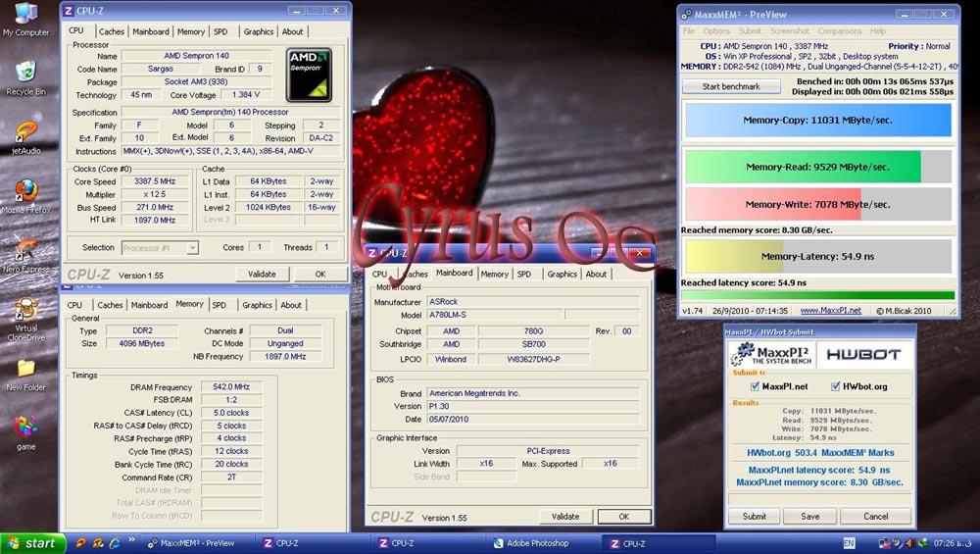Click the NB Frequency value 1897.0 MHz
This screenshot has height=554, width=980.
[285, 356]
